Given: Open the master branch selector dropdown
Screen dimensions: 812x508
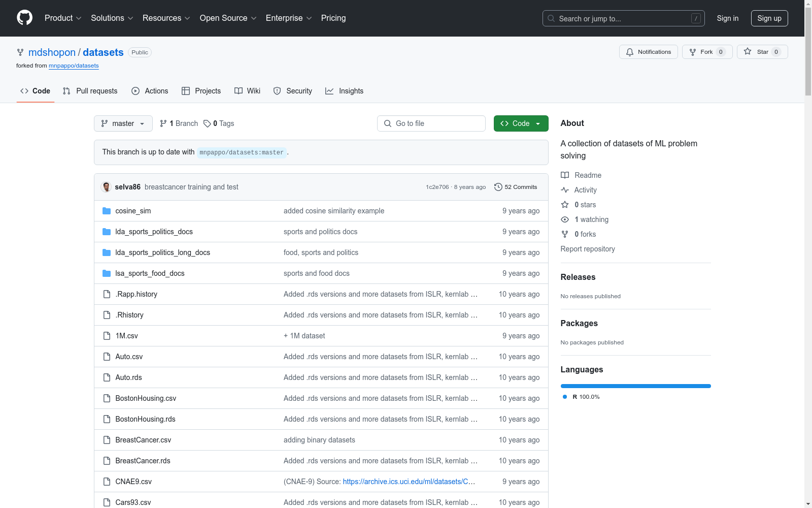Looking at the screenshot, I should coord(123,123).
